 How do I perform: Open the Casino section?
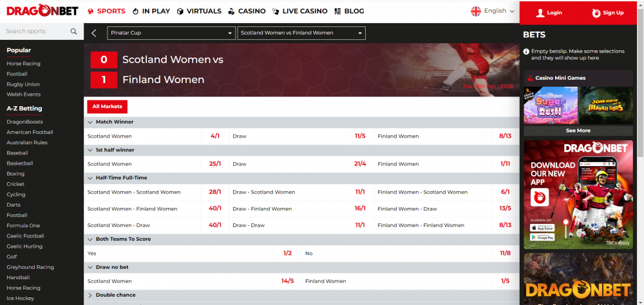click(x=247, y=12)
